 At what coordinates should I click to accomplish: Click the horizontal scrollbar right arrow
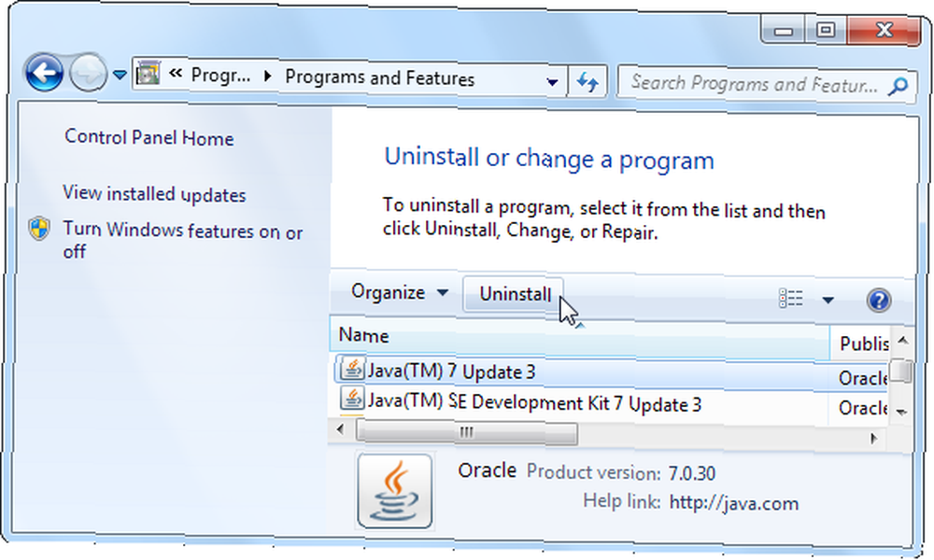click(874, 439)
